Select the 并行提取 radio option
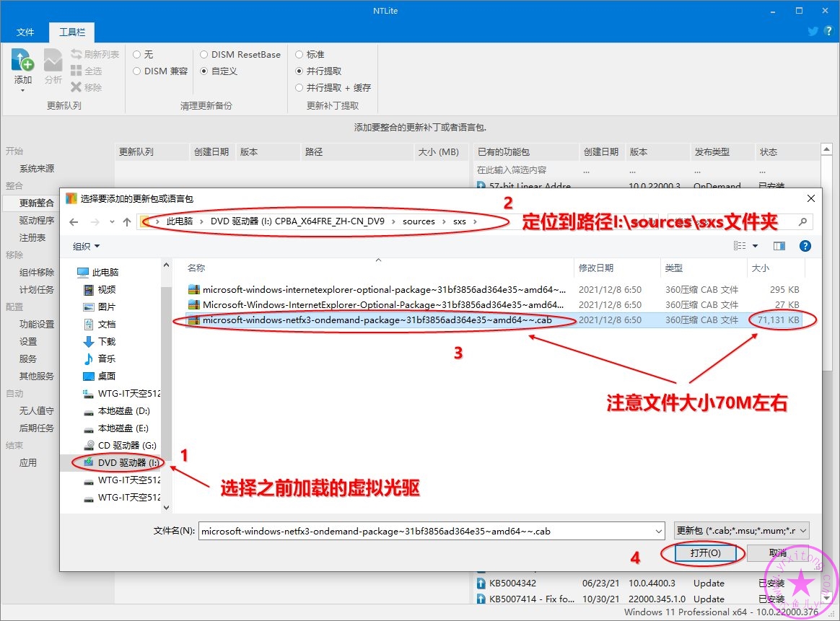This screenshot has height=621, width=840. [x=318, y=71]
